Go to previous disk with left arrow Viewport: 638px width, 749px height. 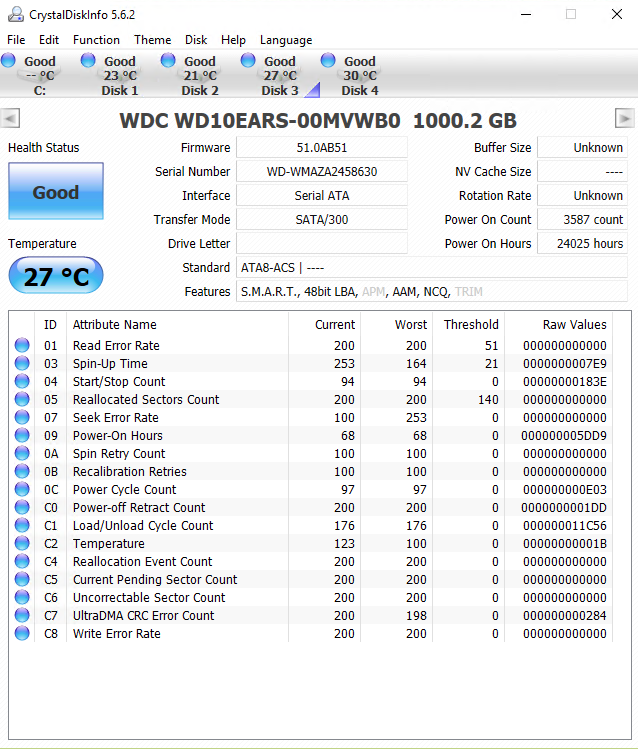(10, 118)
